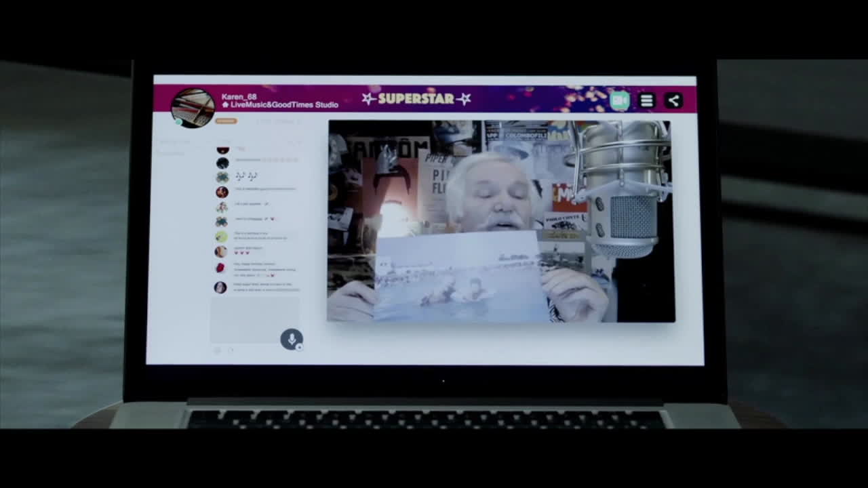The height and width of the screenshot is (488, 868).
Task: Click the live video stream window
Action: tap(501, 221)
